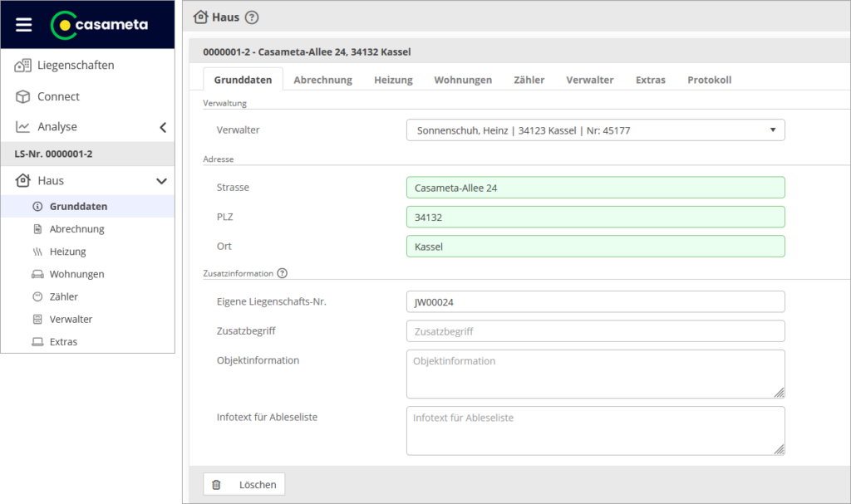Screen dimensions: 851x504
Task: Click the Objektinformation text area
Action: click(x=595, y=374)
